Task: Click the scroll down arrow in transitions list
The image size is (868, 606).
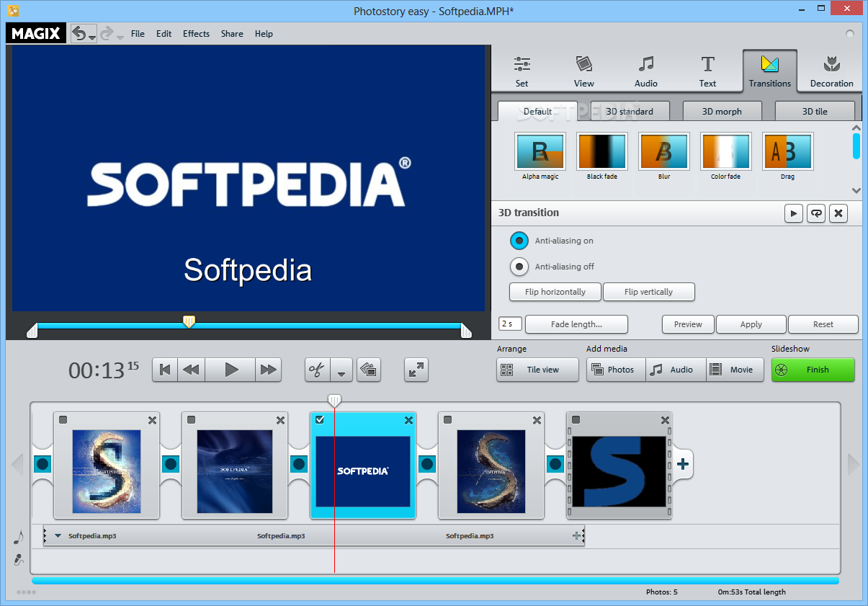Action: tap(856, 191)
